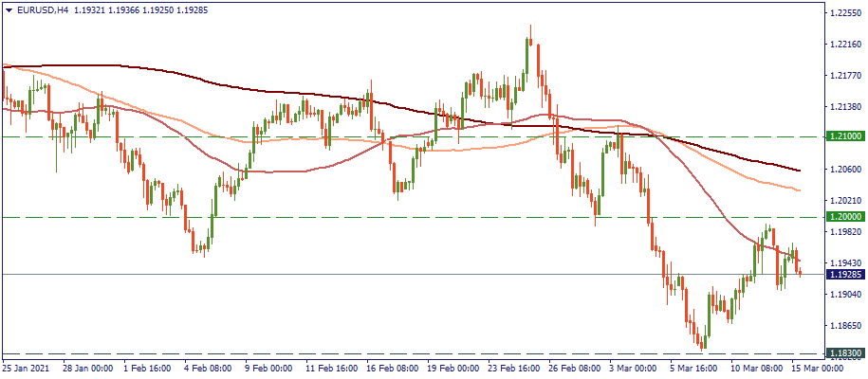Click the 1.20600 price scale label
Viewport: 868px width, 379px height.
(843, 169)
